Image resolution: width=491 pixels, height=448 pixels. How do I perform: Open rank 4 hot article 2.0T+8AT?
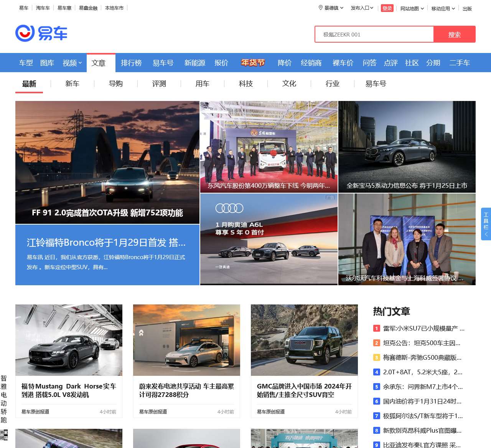(423, 372)
